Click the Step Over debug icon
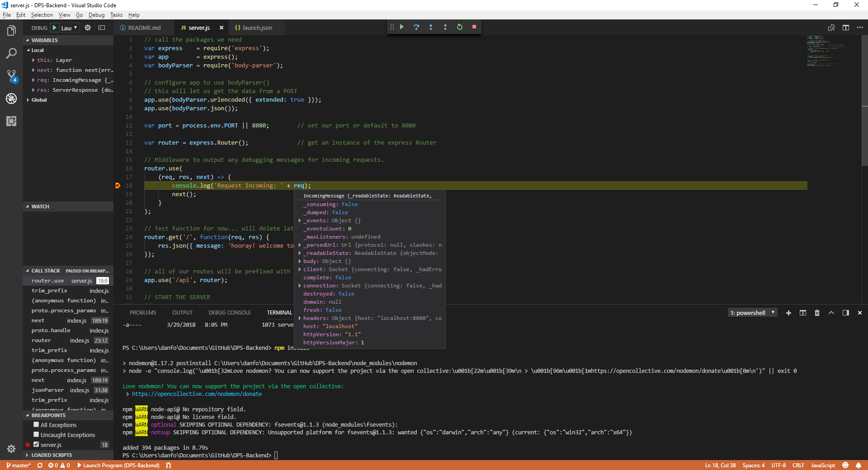 coord(416,27)
